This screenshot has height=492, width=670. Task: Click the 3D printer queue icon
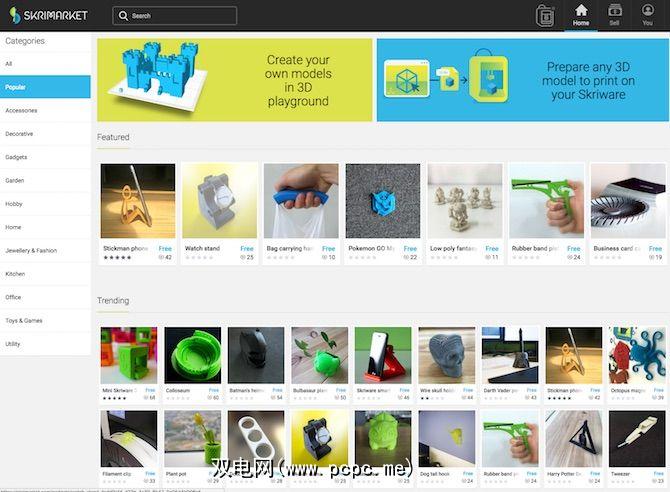[545, 16]
